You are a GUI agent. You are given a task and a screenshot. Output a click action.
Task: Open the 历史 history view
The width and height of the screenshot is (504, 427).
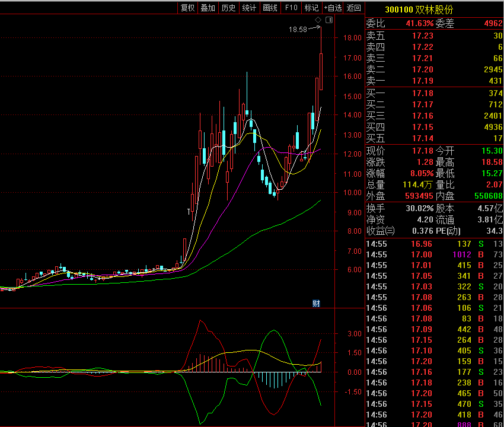point(228,8)
